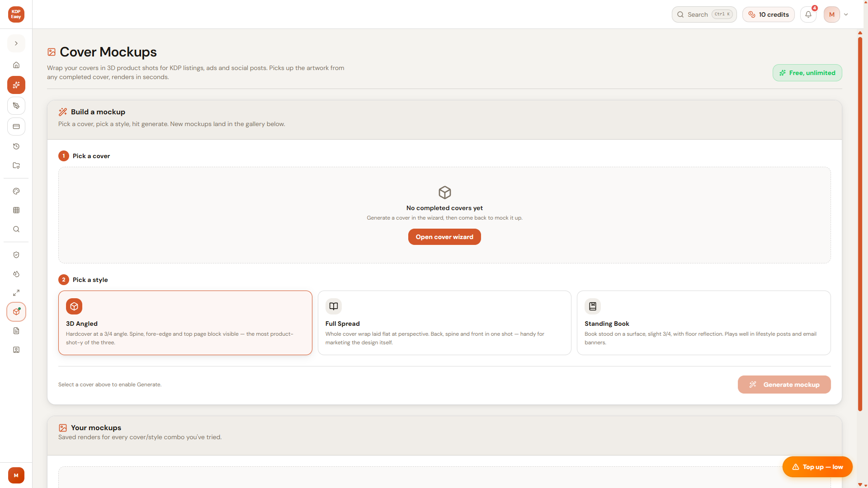Click the M avatar at sidebar bottom

16,475
